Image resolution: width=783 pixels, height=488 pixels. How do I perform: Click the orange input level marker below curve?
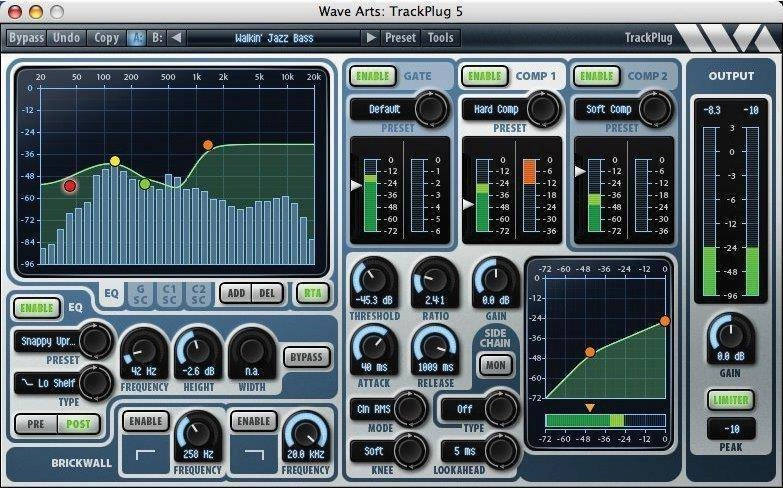(590, 408)
